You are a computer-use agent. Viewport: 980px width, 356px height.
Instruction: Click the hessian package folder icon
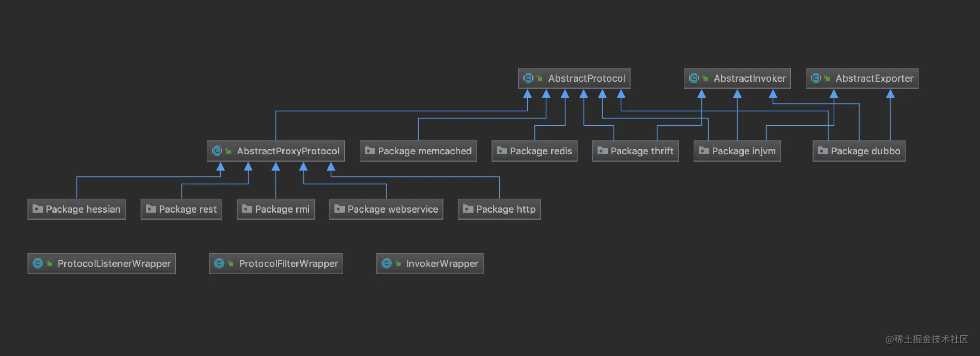[37, 209]
